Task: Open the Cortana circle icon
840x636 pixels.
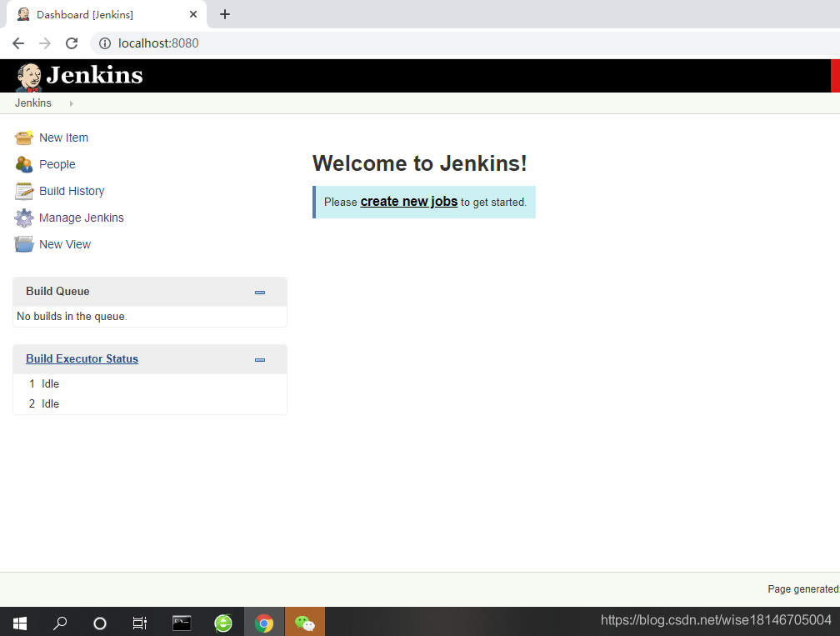Action: (100, 623)
